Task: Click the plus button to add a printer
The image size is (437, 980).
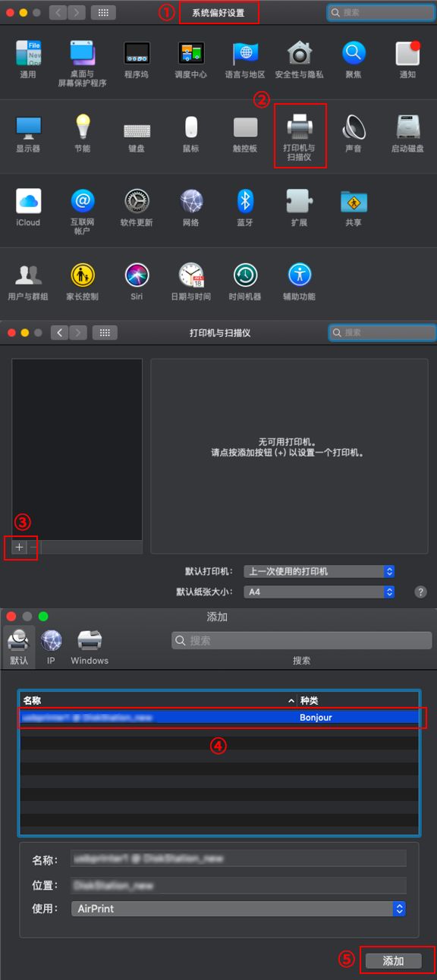Action: coord(20,547)
